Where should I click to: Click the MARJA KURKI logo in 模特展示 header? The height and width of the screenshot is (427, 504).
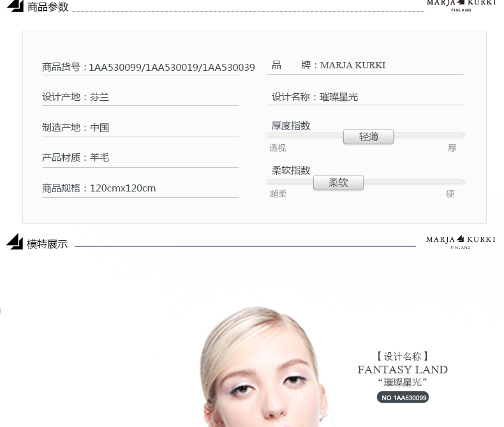pos(461,241)
